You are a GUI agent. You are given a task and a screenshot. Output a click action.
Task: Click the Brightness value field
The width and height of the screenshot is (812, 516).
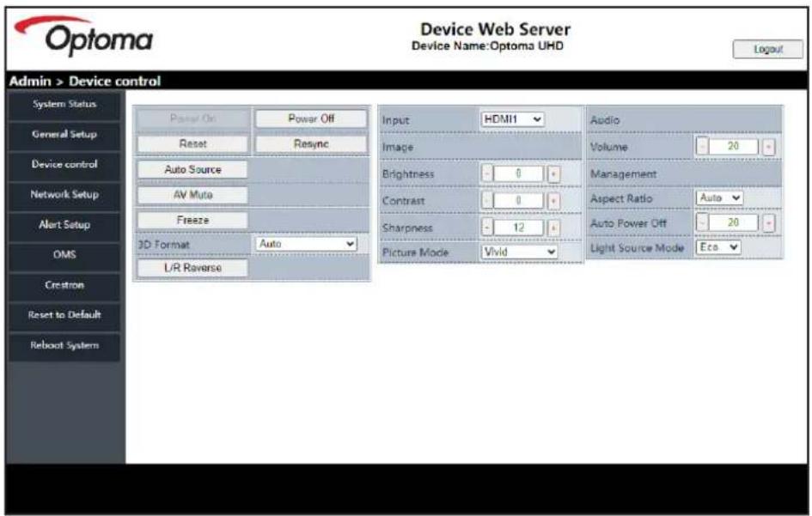tap(519, 173)
